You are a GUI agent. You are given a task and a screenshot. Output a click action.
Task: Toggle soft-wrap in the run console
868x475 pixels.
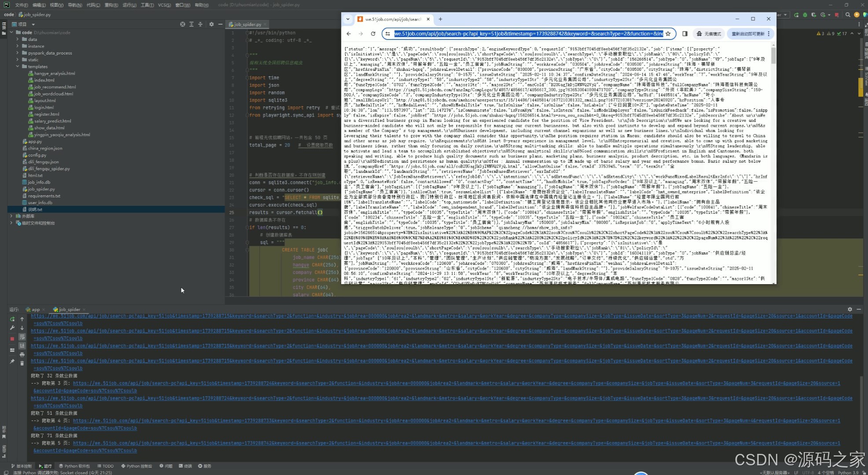(22, 337)
